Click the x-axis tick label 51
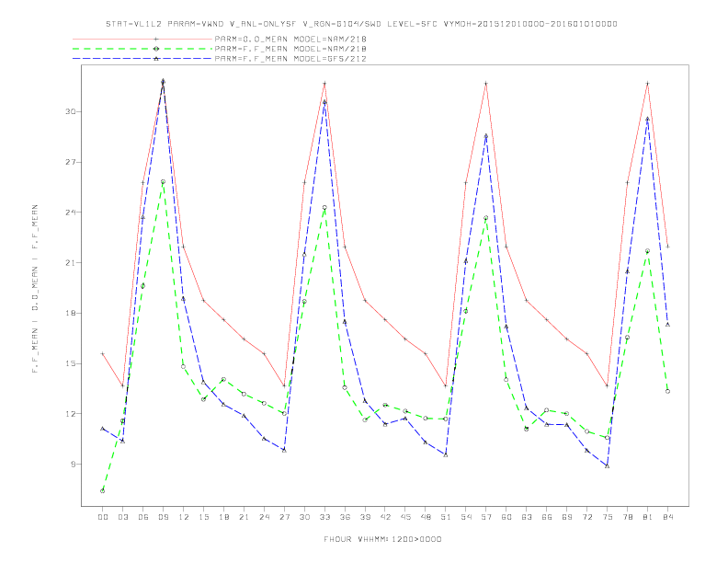 [446, 517]
